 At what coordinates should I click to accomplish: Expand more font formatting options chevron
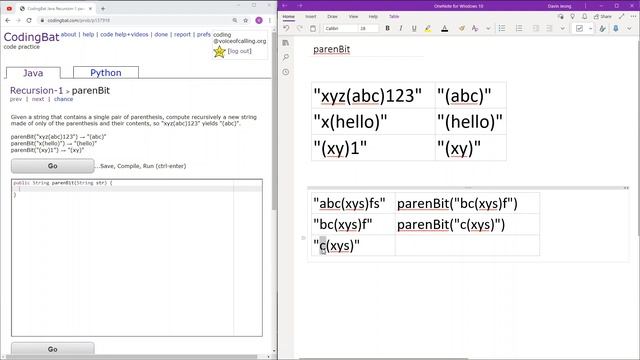point(488,29)
